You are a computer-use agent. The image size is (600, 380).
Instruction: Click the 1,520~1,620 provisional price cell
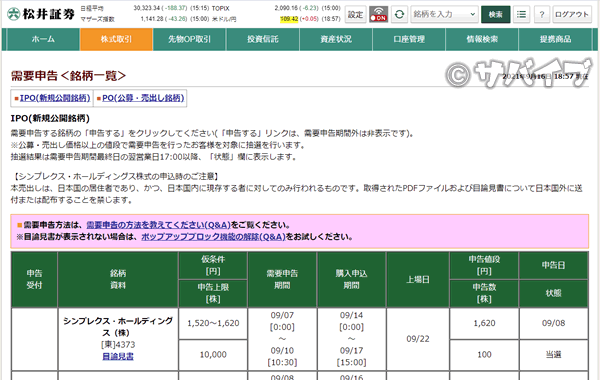coord(213,323)
